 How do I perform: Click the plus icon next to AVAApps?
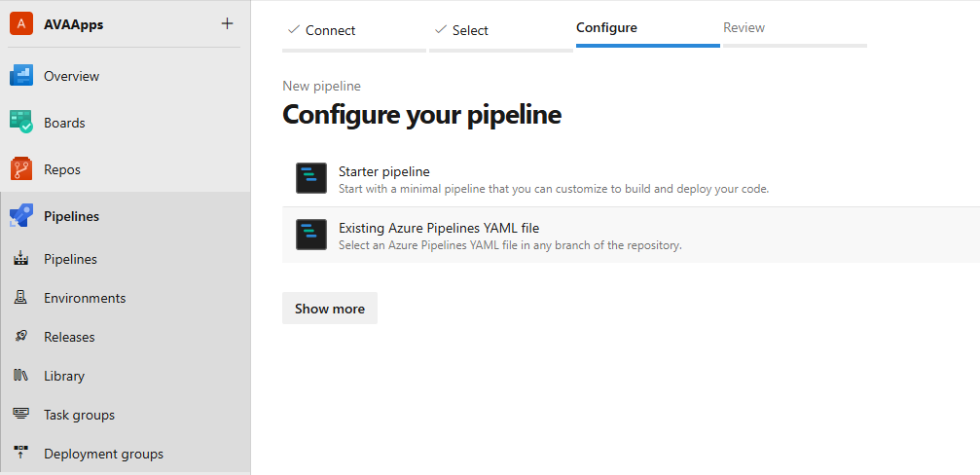[x=227, y=23]
